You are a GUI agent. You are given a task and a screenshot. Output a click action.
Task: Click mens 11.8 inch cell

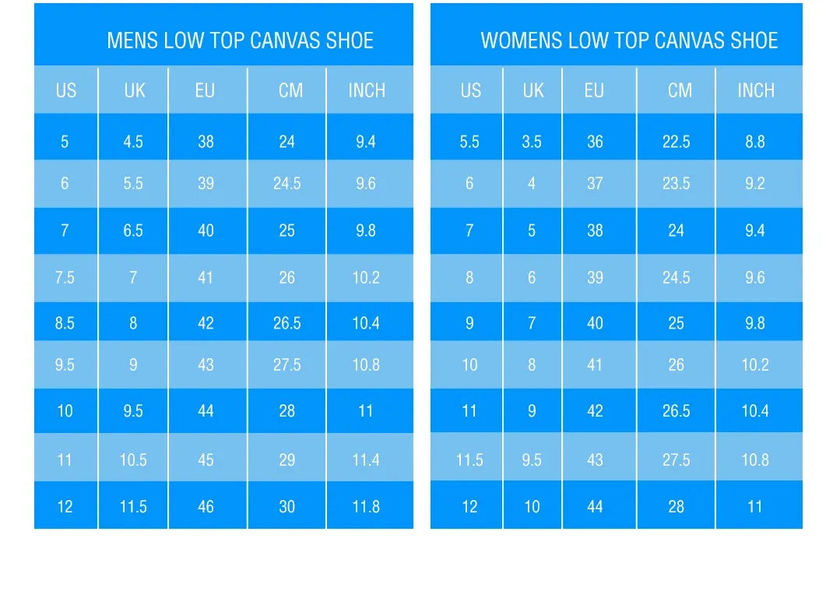366,506
